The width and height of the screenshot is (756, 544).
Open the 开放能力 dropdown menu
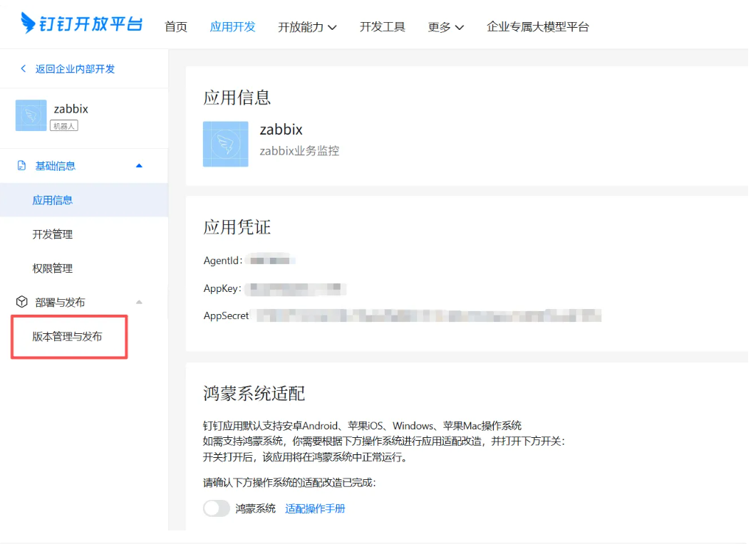coord(307,27)
